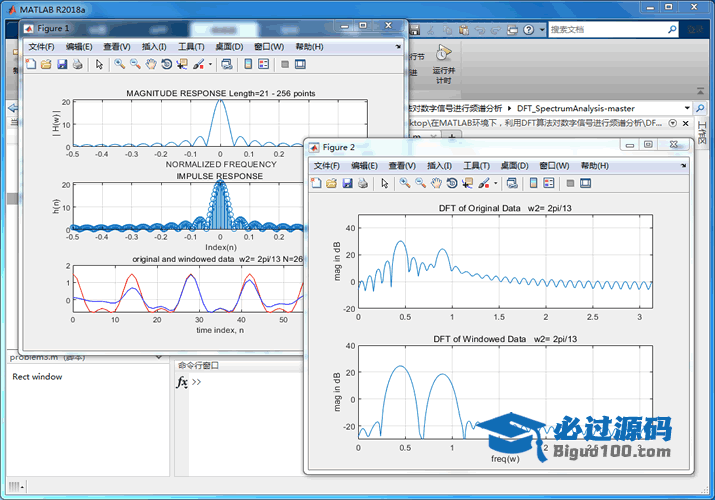Viewport: 715px width, 500px height.
Task: Print figure icon in Figure 1 toolbar
Action: (78, 64)
